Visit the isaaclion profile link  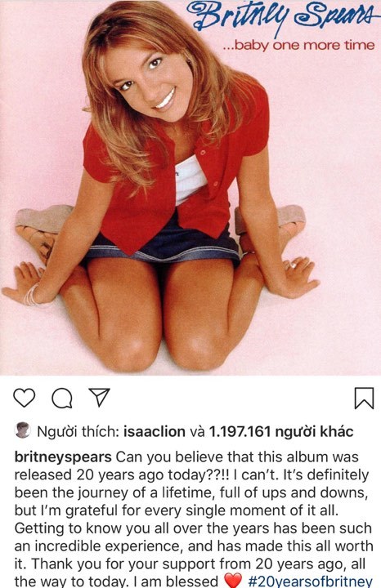pos(155,432)
